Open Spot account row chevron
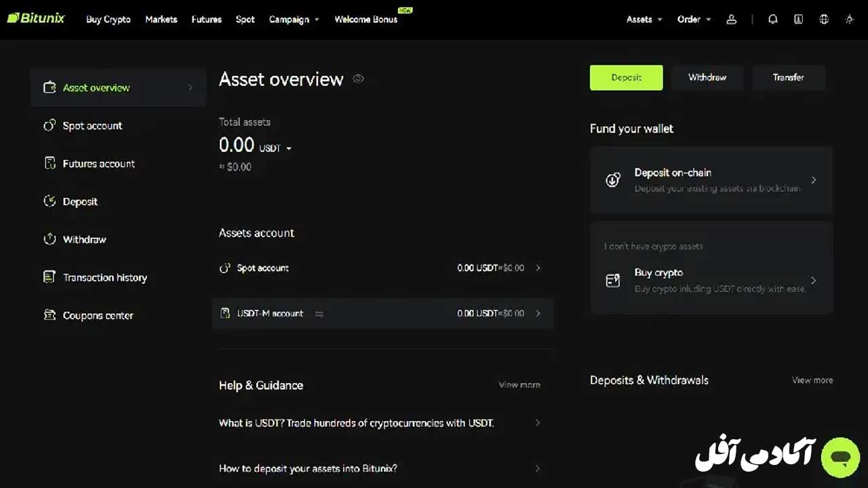Screen dimensions: 868x488 [538, 268]
